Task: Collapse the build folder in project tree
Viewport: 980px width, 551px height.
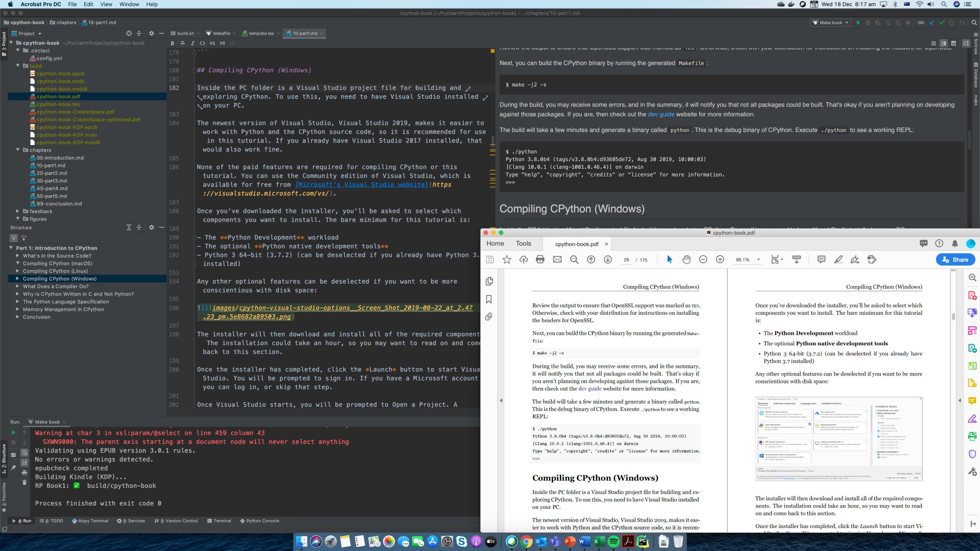Action: pyautogui.click(x=18, y=66)
